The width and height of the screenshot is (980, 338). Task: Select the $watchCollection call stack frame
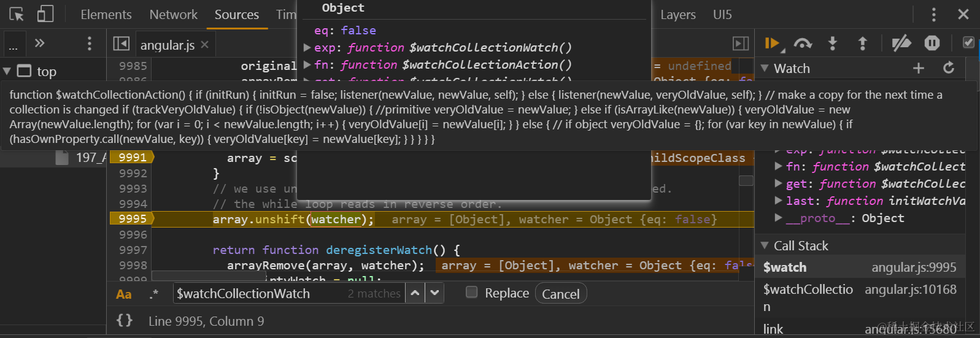pos(860,298)
